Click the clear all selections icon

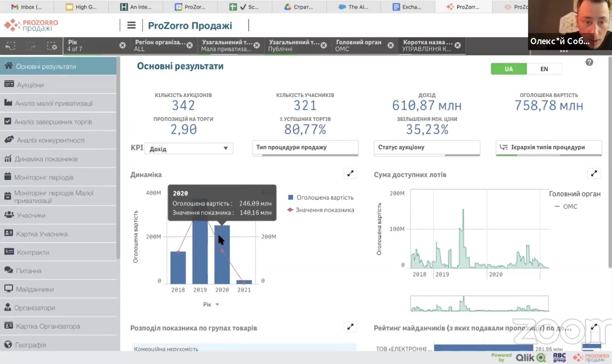[x=52, y=46]
